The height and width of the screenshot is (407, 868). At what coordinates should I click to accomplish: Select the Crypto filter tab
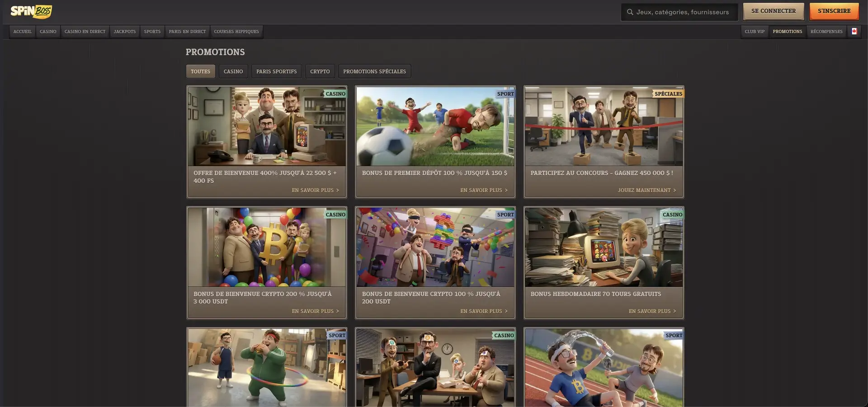(320, 71)
